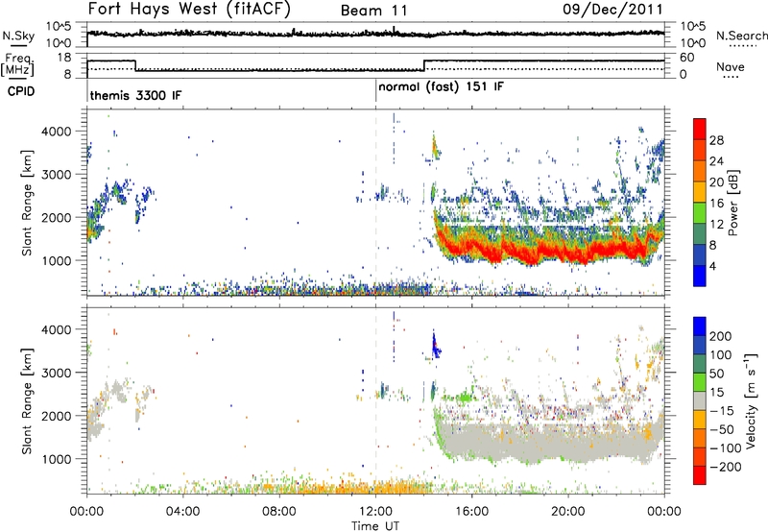Click the '-200' label on Velocity colorbar
Viewport: 768px width, 532px height.
(x=725, y=467)
